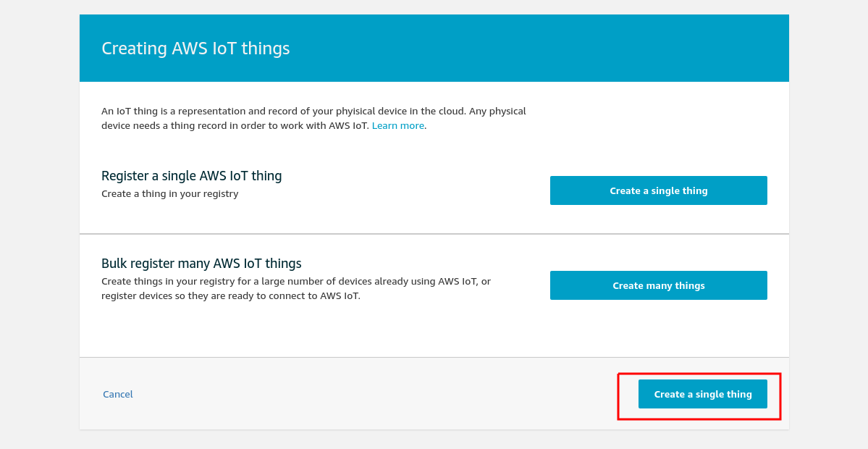Click the blue header banner's empty area

tap(526, 49)
